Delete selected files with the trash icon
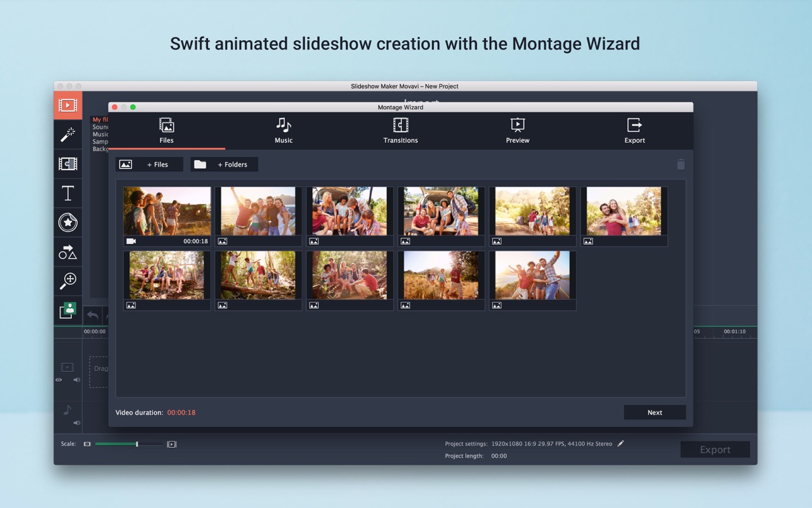 point(681,164)
